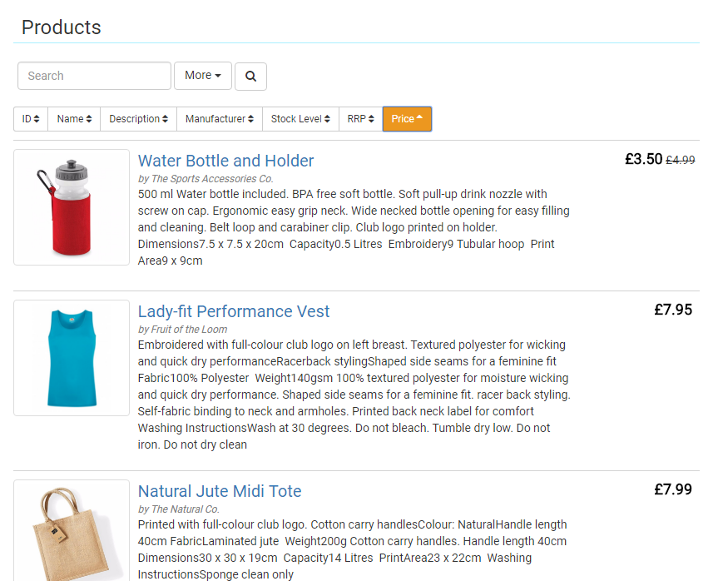728x581 pixels.
Task: Click into the Search input field
Action: [x=94, y=76]
